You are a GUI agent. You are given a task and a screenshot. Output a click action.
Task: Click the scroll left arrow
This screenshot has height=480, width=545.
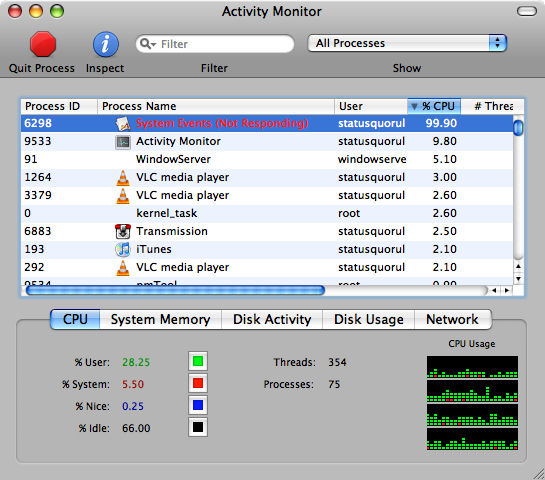494,291
